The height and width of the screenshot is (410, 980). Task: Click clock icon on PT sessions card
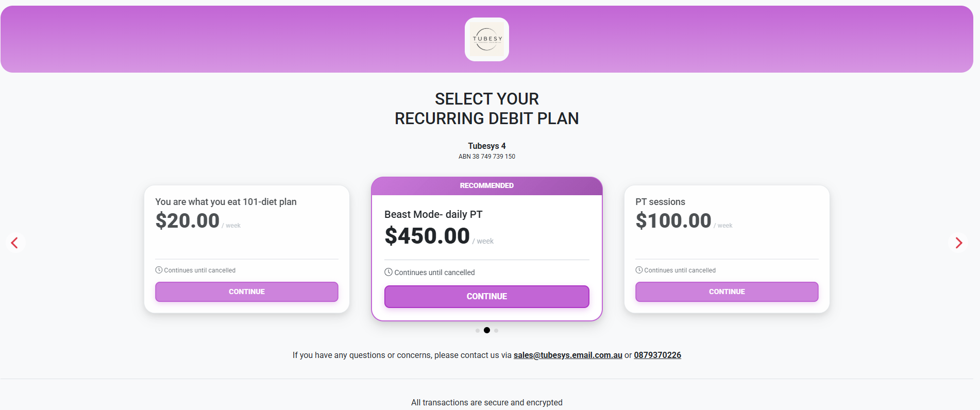(639, 270)
